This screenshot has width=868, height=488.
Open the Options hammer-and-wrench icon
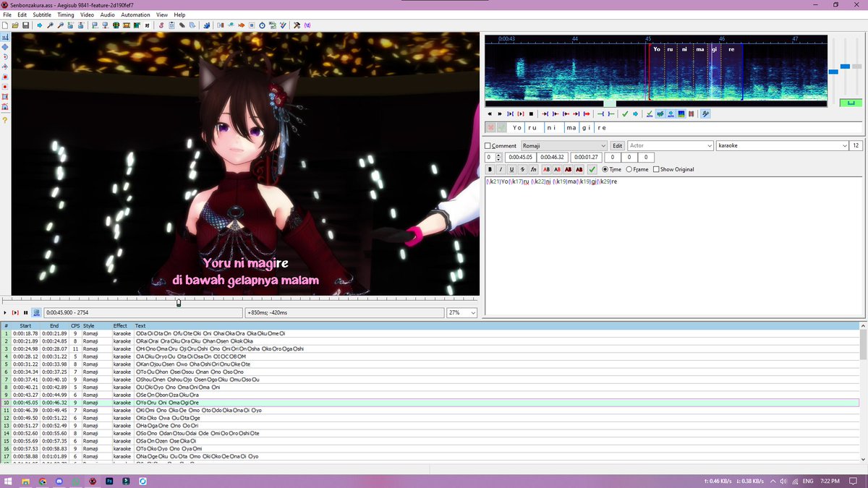(297, 25)
